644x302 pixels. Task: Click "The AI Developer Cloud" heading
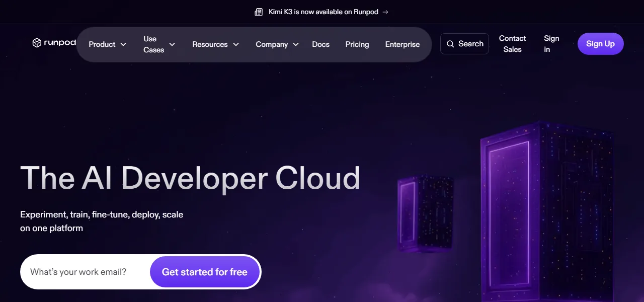pyautogui.click(x=190, y=178)
